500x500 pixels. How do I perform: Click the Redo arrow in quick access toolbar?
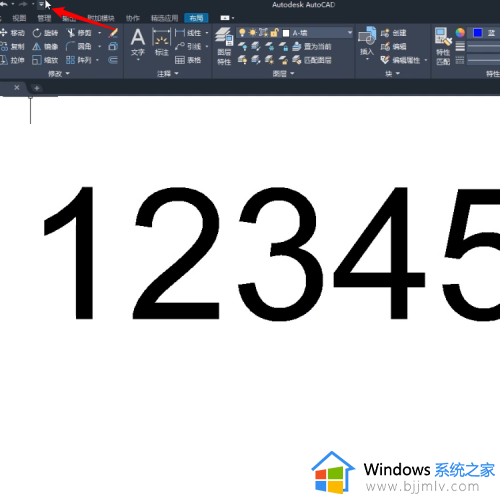point(23,4)
